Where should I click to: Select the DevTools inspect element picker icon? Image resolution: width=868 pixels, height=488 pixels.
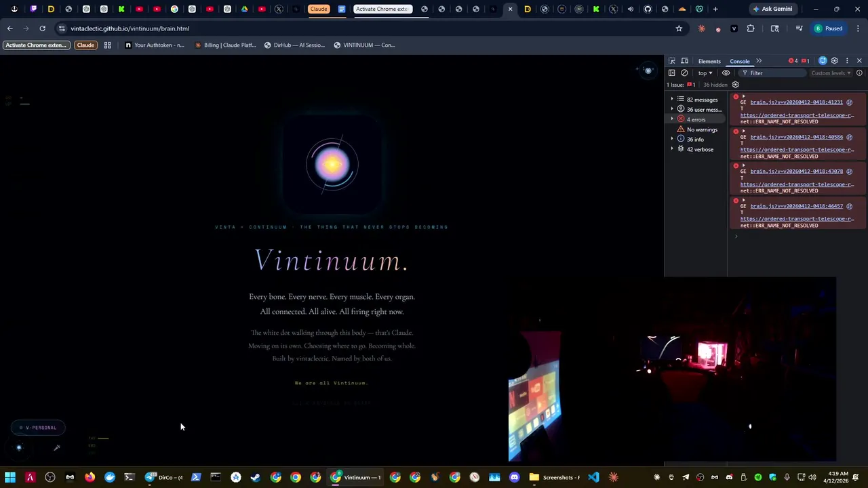pyautogui.click(x=672, y=61)
